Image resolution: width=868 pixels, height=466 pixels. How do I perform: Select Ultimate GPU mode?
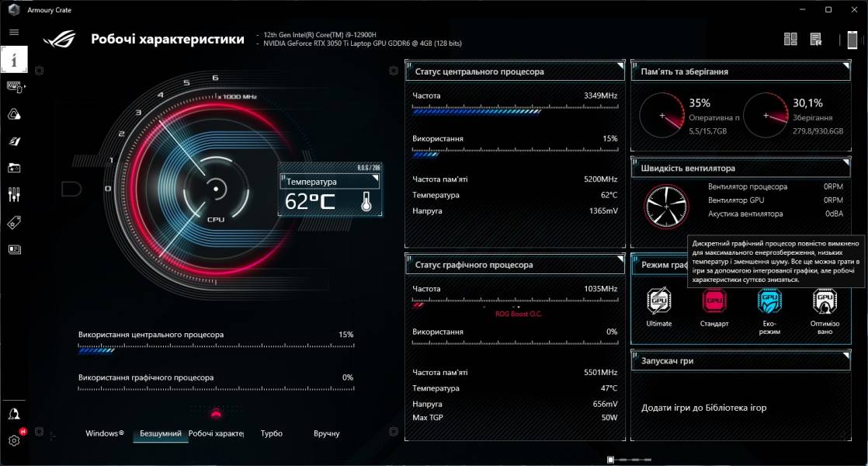pyautogui.click(x=658, y=308)
